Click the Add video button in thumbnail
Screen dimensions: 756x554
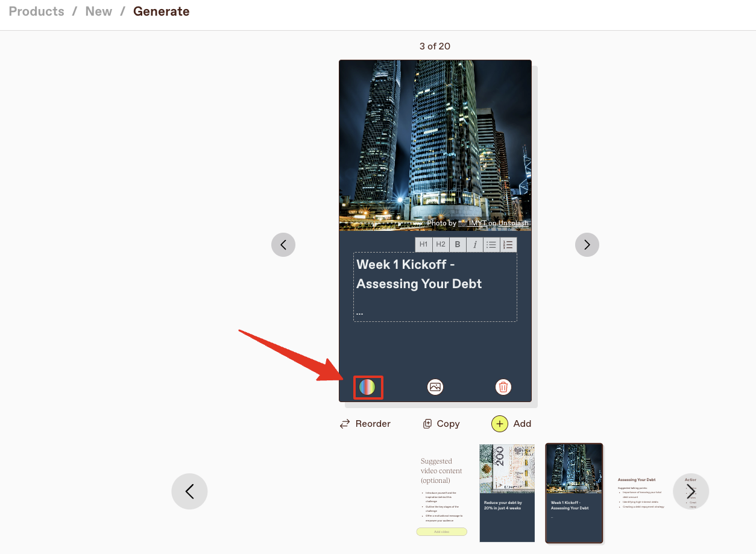(x=441, y=532)
